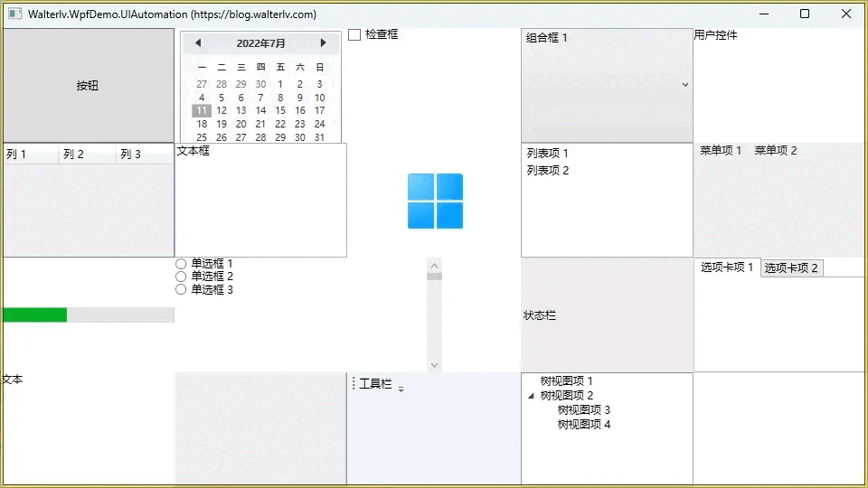This screenshot has width=868, height=488.
Task: Enable the 检查框 checkbox
Action: (x=354, y=34)
